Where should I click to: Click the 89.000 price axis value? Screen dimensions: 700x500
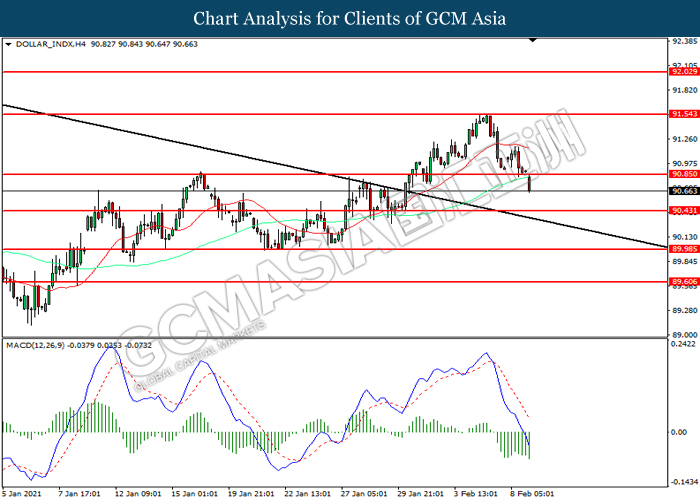pos(685,334)
